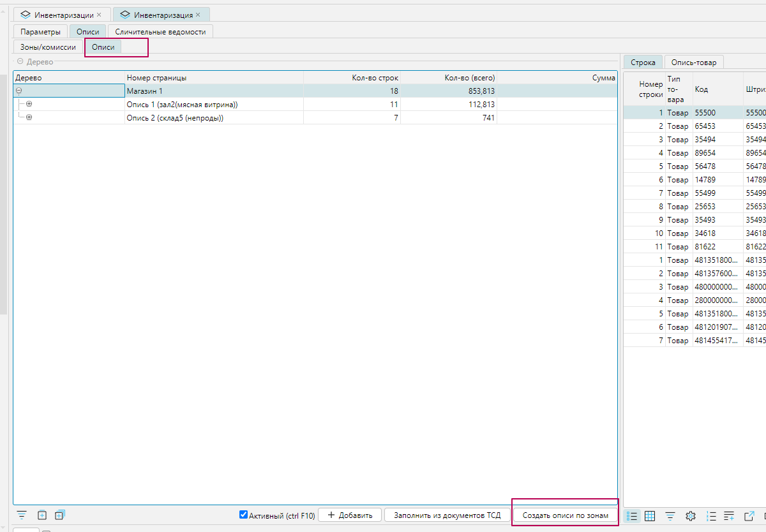The height and width of the screenshot is (532, 766).
Task: Collapse the Магазин 1 tree node
Action: 19,91
